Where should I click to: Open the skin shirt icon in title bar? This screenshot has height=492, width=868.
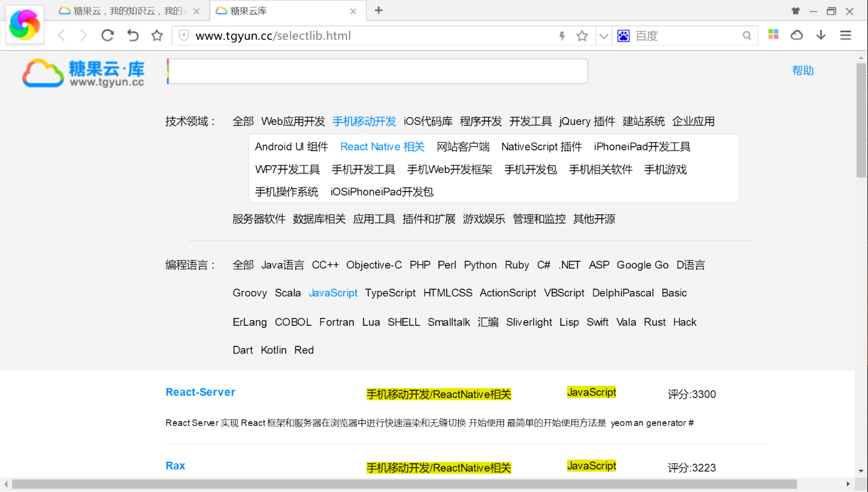[x=796, y=11]
